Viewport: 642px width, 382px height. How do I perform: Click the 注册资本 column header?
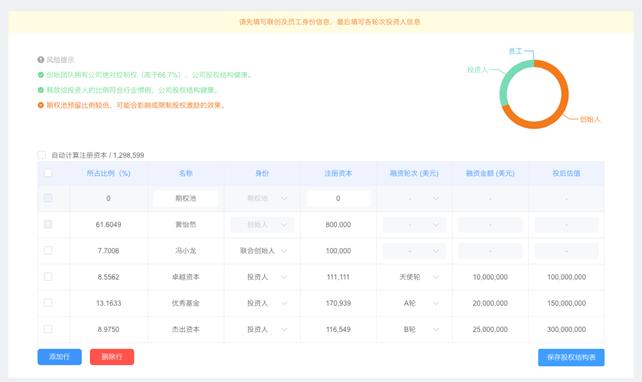point(338,173)
